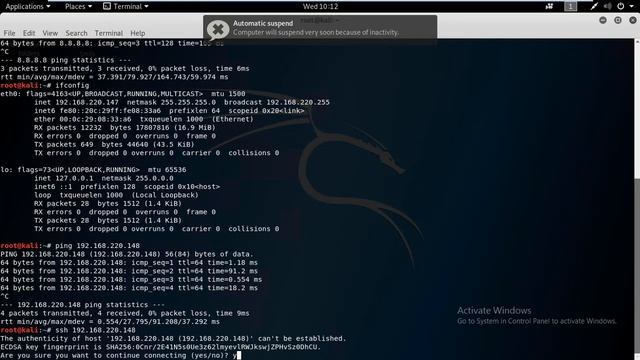Click the 'root@kali:~# ifconfig' prompt line
Screen dimensions: 640x360
(44, 86)
